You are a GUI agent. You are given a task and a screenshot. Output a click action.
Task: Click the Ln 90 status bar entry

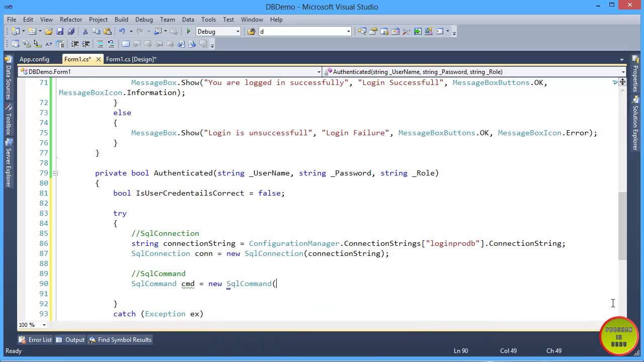pos(461,350)
